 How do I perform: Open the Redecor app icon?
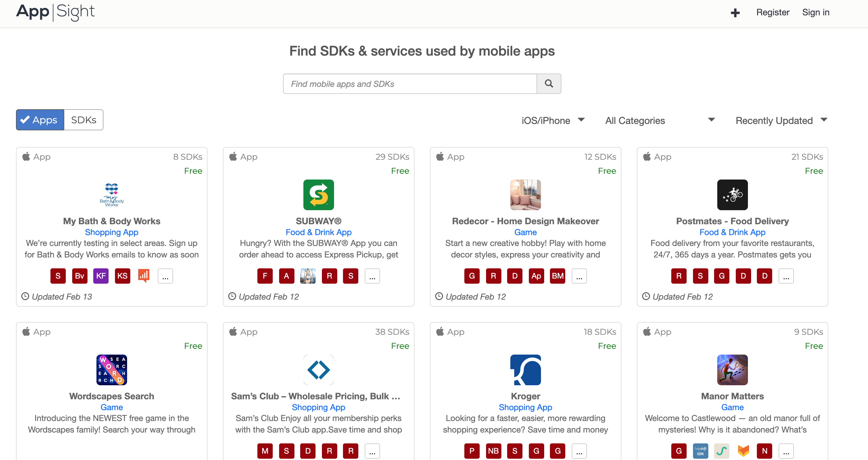[x=525, y=195]
